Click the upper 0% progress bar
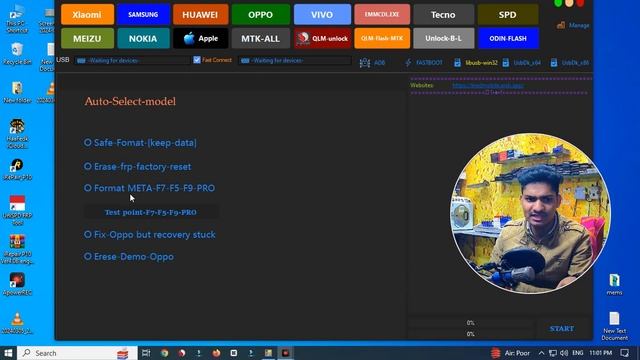640x360 pixels. [471, 323]
